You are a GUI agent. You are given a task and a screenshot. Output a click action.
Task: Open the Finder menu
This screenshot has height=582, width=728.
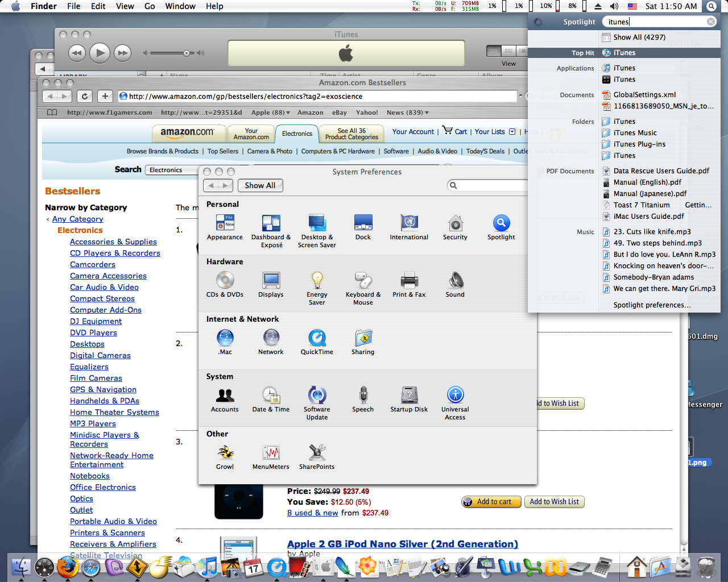[x=44, y=6]
